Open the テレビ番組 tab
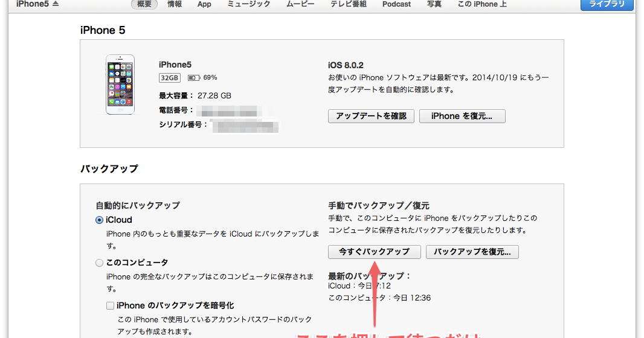644x338 pixels. click(x=349, y=4)
